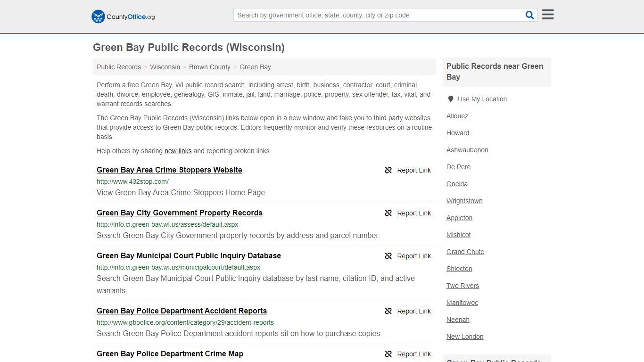644x362 pixels.
Task: Open Oneida public records
Action: point(457,184)
